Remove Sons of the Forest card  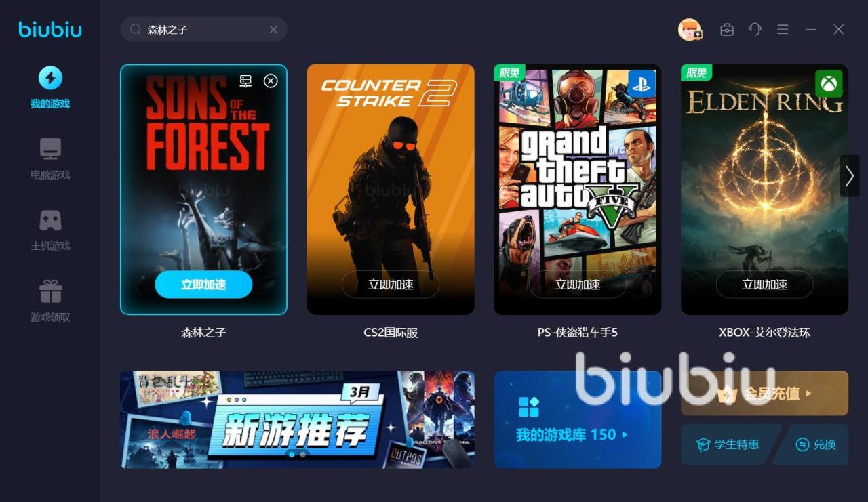point(271,81)
